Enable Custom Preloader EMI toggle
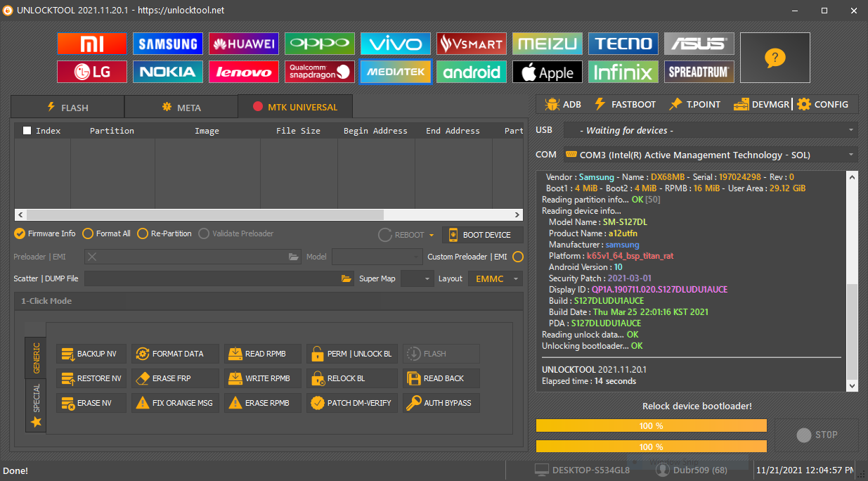 (518, 257)
